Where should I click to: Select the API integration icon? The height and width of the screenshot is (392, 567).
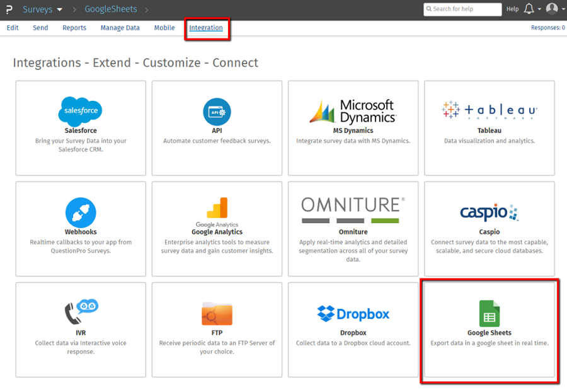tap(217, 112)
